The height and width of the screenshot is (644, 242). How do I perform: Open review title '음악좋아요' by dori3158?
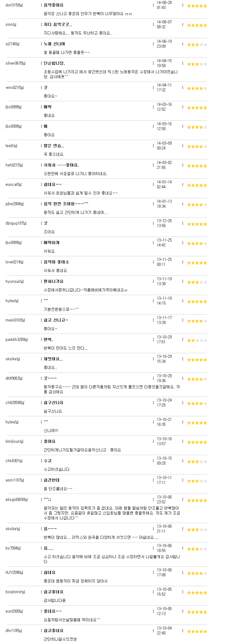click(54, 5)
